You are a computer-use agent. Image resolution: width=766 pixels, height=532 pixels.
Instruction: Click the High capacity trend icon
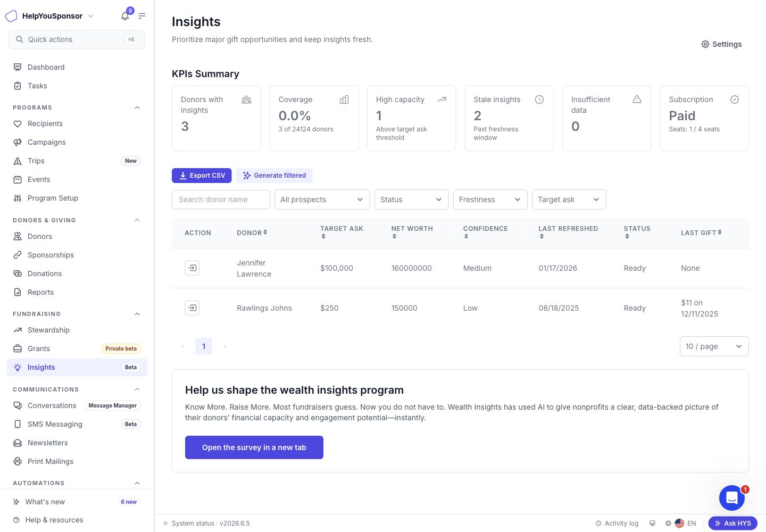tap(442, 99)
